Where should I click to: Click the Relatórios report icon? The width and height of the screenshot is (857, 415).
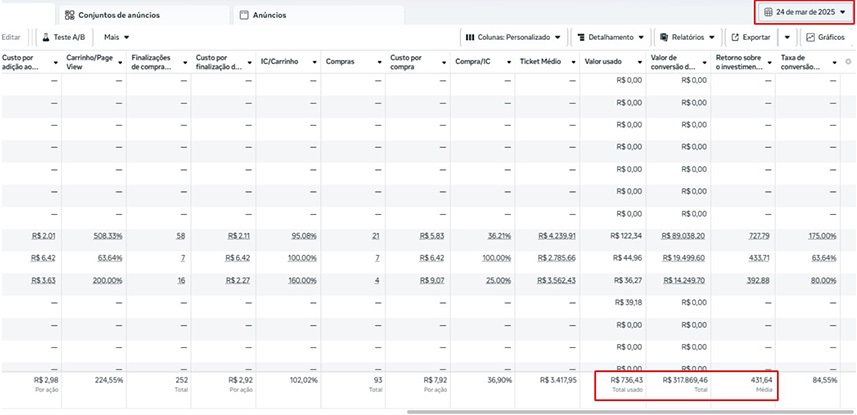click(x=664, y=37)
